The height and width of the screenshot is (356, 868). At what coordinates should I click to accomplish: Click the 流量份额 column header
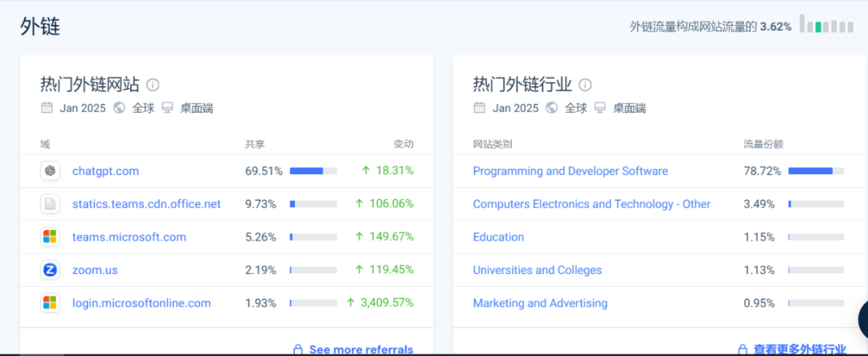point(763,145)
